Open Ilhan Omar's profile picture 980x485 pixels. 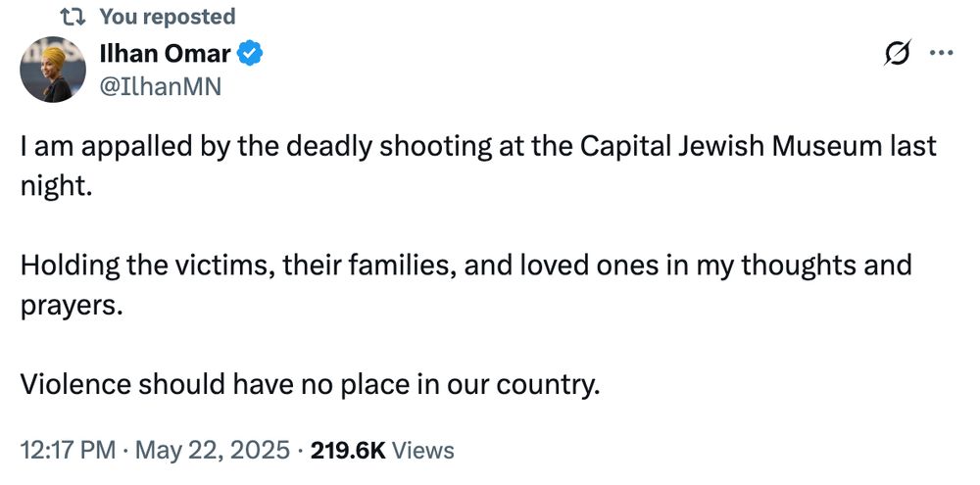pyautogui.click(x=52, y=70)
